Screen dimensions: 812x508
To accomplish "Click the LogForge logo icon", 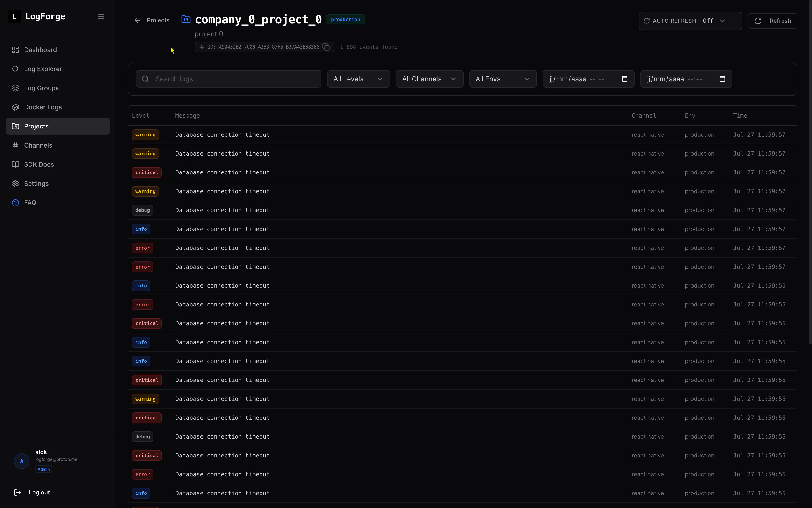I will click(14, 16).
